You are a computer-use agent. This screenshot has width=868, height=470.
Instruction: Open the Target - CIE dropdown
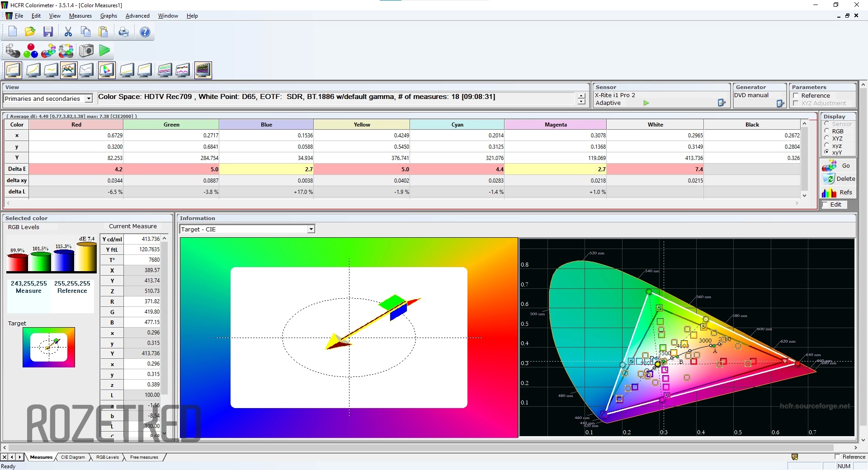tap(311, 229)
